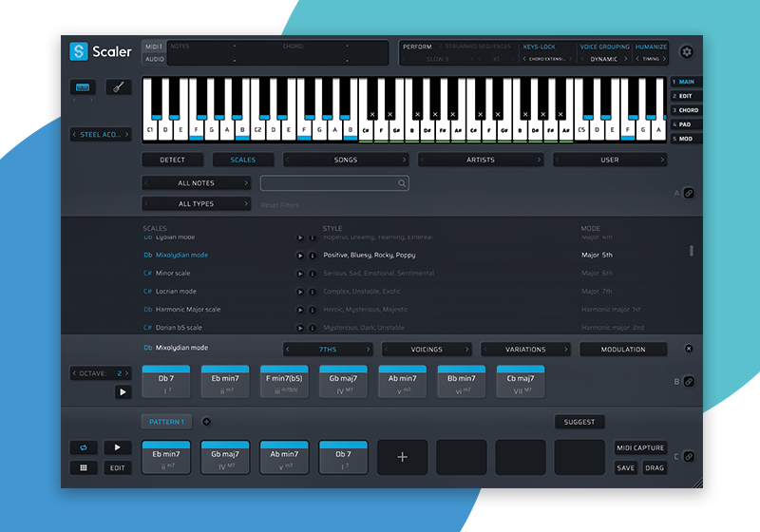Open the ALL TYPES filter dropdown
Screen dimensions: 760x532
(196, 204)
